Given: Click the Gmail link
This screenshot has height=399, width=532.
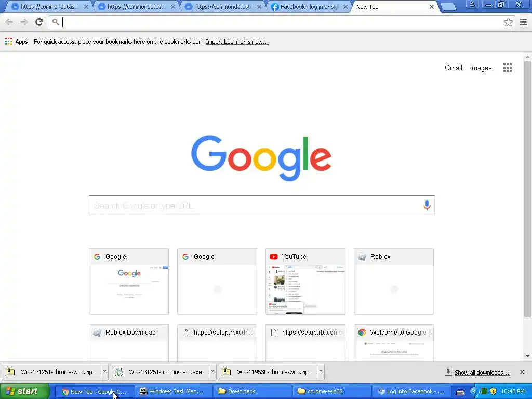Looking at the screenshot, I should tap(453, 68).
